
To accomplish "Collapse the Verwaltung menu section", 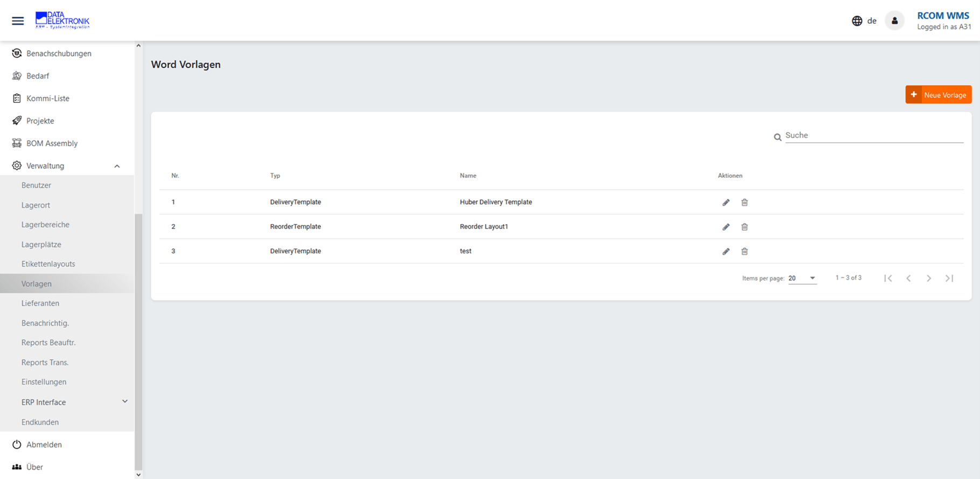I will [x=117, y=166].
